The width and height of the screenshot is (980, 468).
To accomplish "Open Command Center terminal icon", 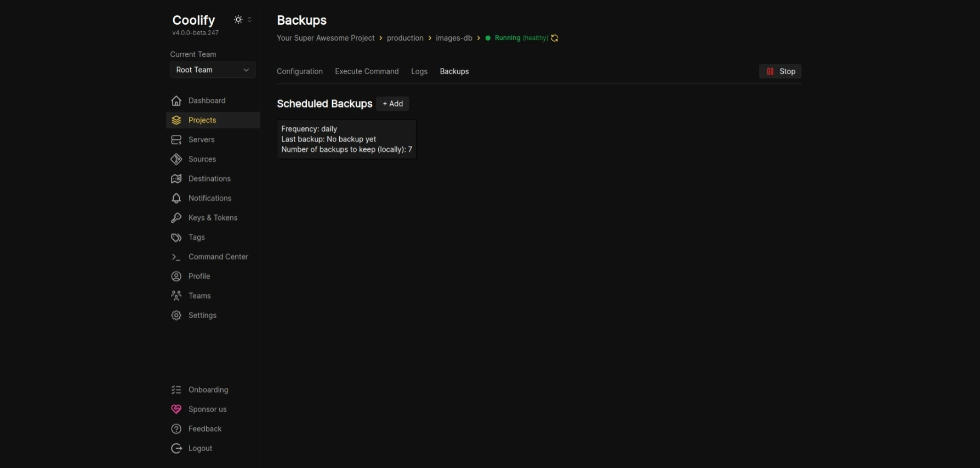I will click(x=176, y=257).
